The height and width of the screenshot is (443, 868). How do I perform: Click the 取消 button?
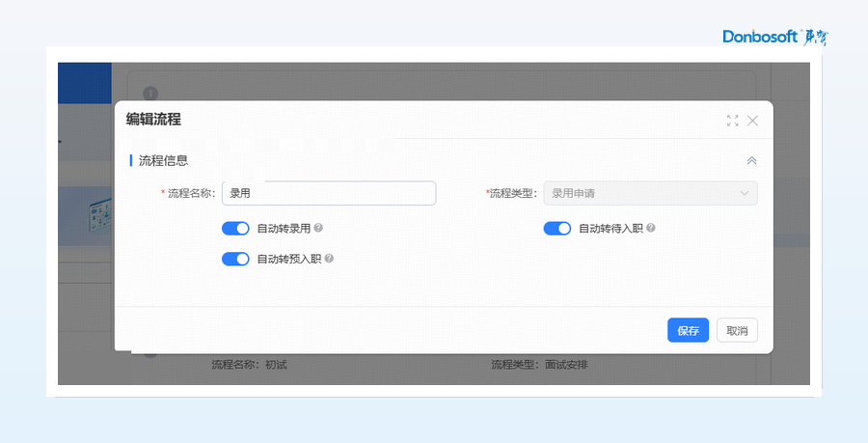tap(737, 330)
